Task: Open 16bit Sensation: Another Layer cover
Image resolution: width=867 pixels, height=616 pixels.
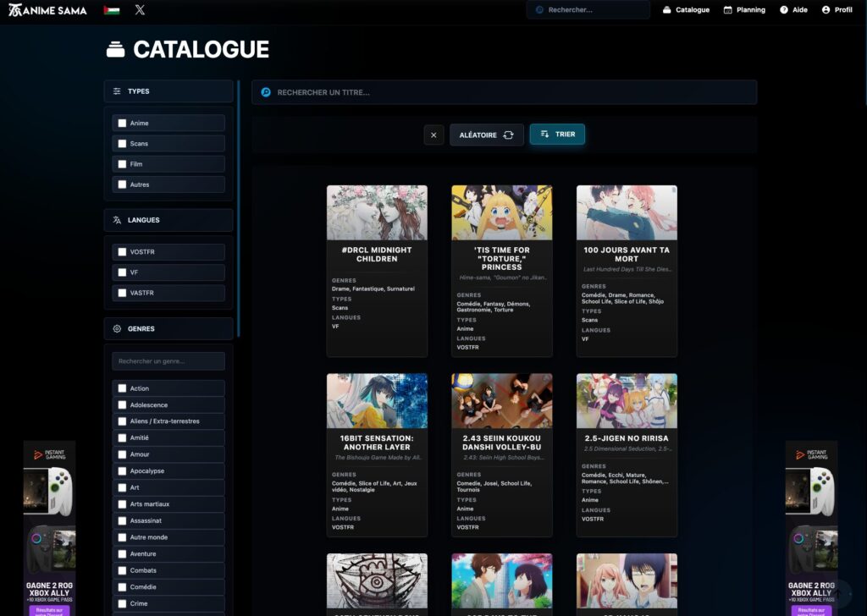Action: (377, 401)
